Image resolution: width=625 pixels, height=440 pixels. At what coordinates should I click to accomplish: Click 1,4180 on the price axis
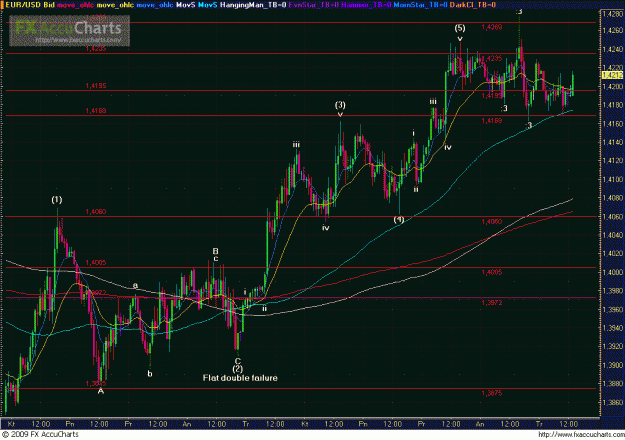click(612, 105)
